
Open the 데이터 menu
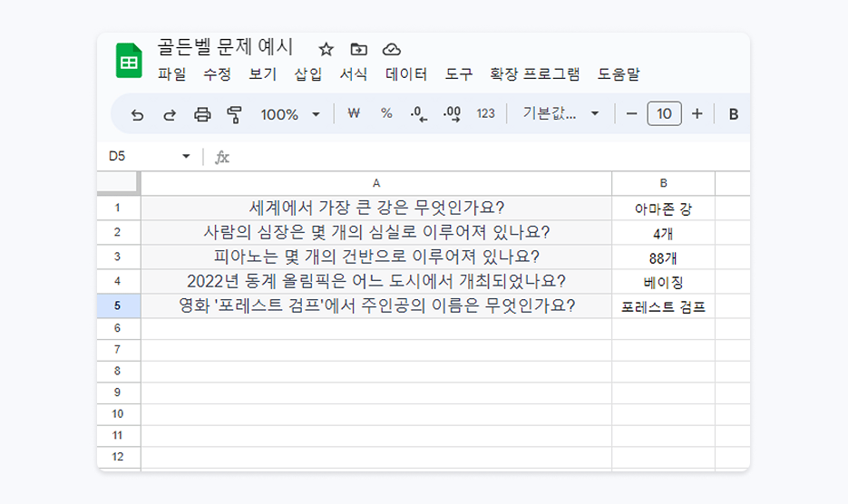[406, 74]
